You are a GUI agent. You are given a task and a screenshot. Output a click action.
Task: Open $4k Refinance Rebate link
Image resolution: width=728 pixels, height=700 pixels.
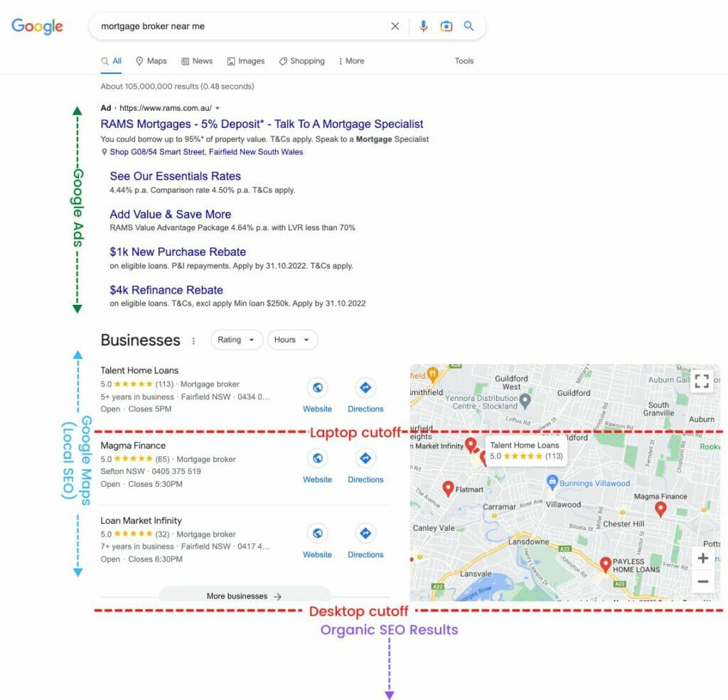pos(166,290)
